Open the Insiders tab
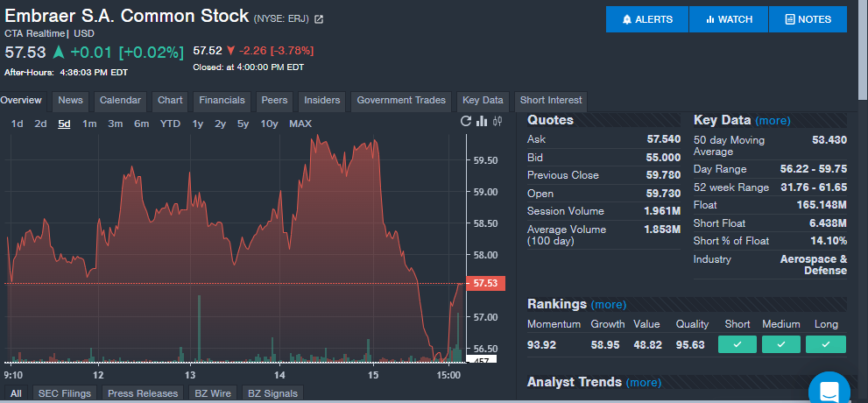The width and height of the screenshot is (868, 403). coord(322,101)
